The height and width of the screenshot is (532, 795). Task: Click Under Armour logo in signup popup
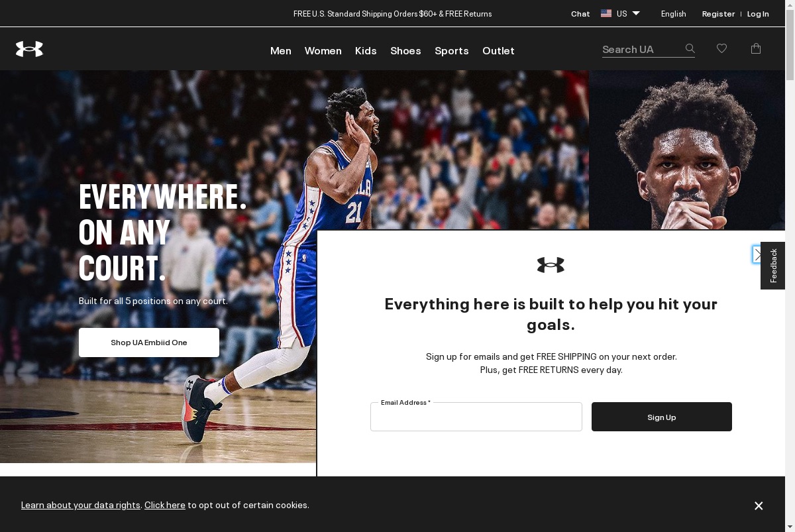pyautogui.click(x=551, y=265)
